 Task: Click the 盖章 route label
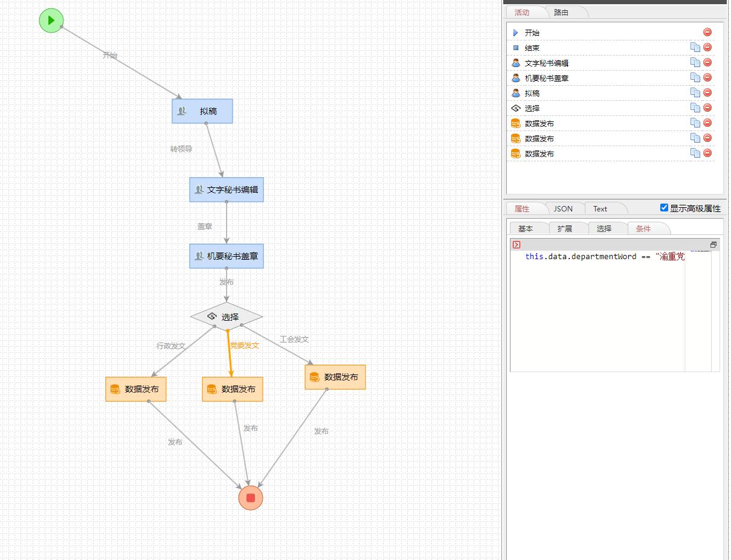click(205, 226)
